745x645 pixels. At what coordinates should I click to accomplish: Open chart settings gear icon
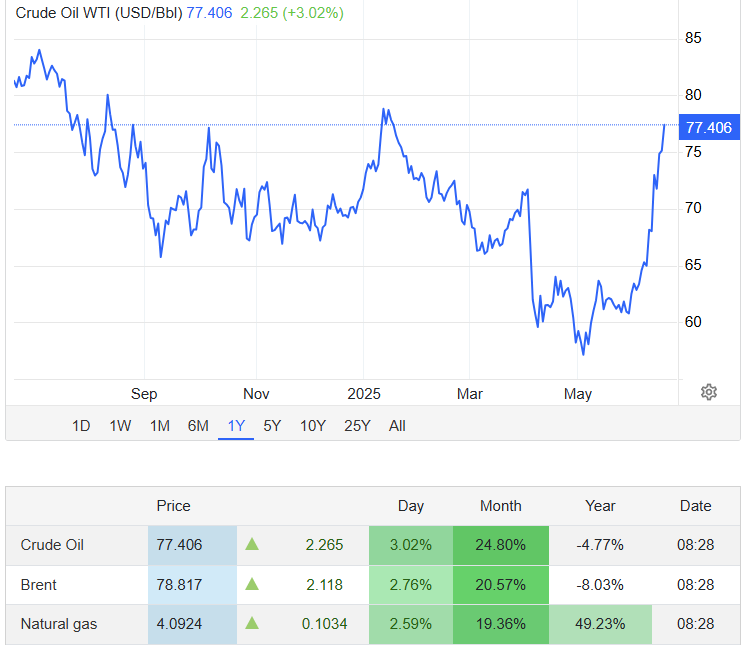708,392
